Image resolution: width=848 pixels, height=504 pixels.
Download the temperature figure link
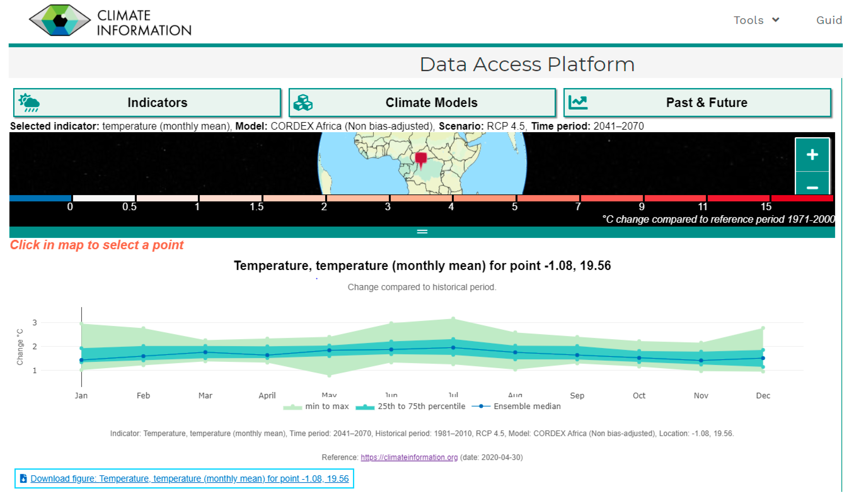(x=189, y=478)
